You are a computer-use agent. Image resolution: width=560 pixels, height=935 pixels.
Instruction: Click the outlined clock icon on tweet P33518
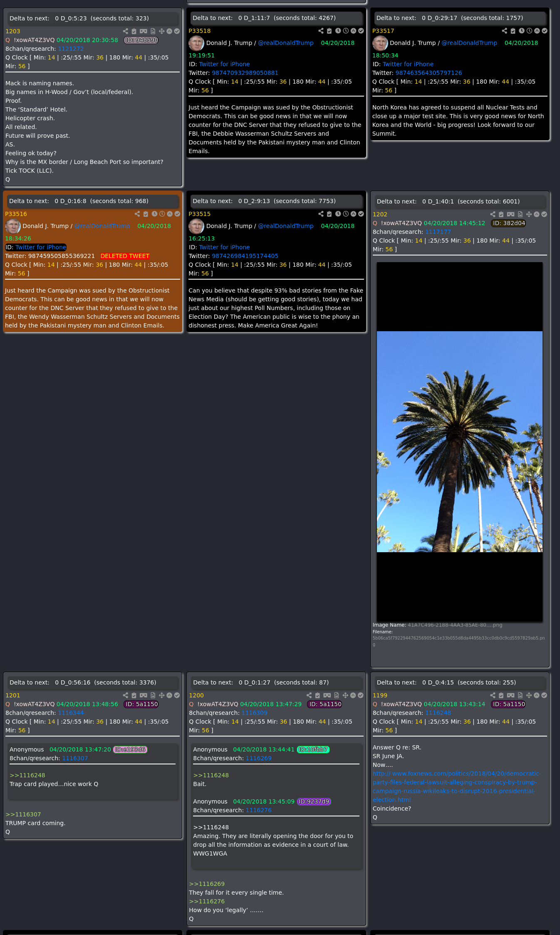(346, 31)
